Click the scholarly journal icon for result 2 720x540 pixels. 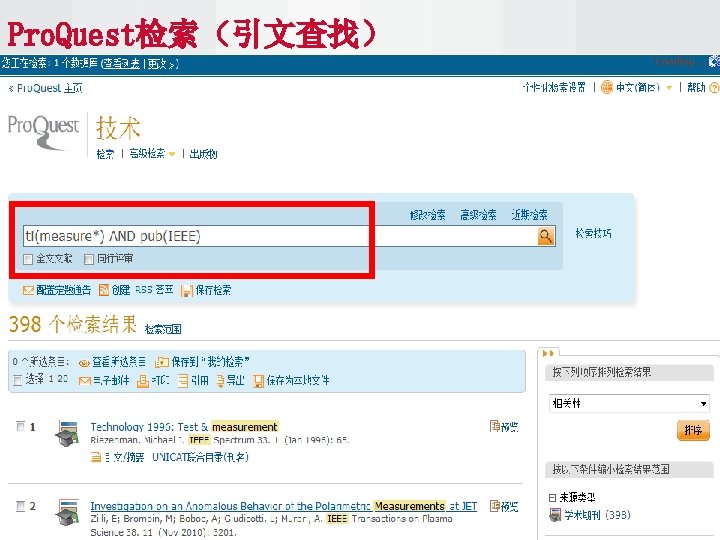[68, 512]
